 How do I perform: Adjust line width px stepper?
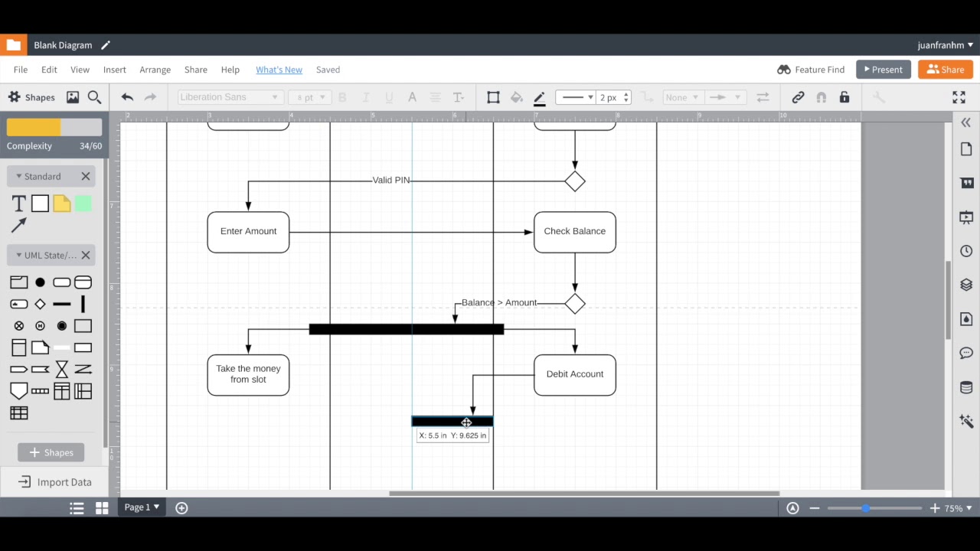(x=626, y=97)
